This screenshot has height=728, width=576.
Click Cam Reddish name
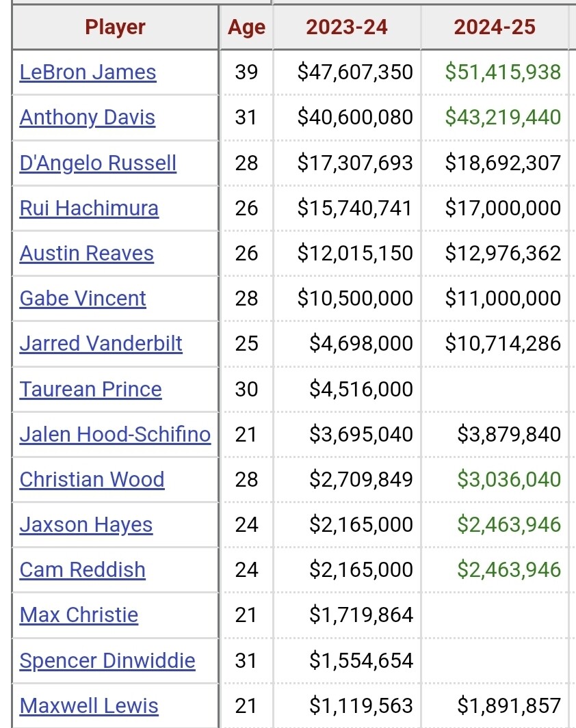click(82, 569)
